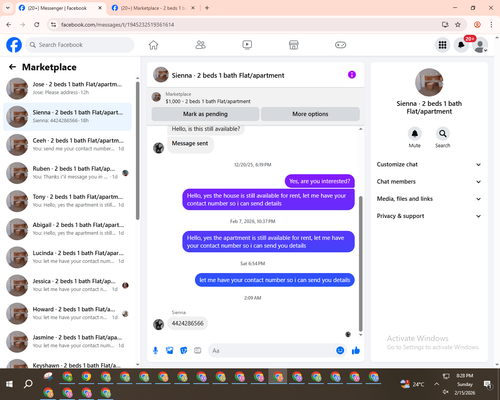Open Lucinda's conversation

[67, 257]
